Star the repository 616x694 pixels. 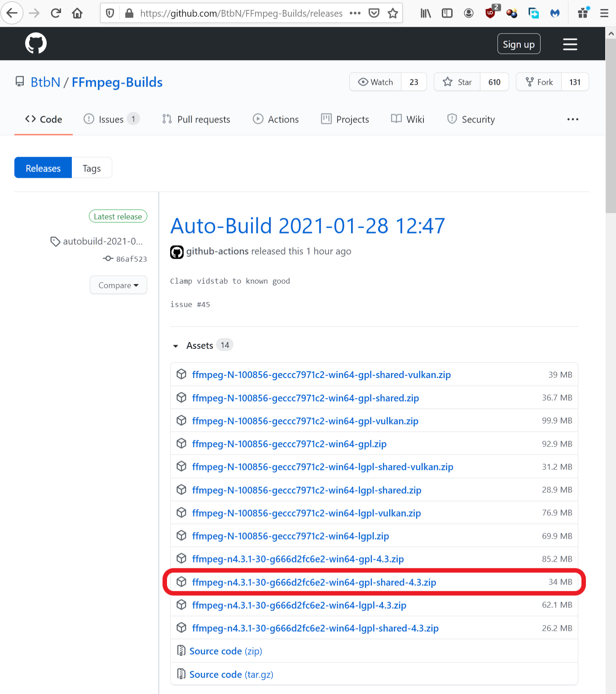(x=457, y=82)
